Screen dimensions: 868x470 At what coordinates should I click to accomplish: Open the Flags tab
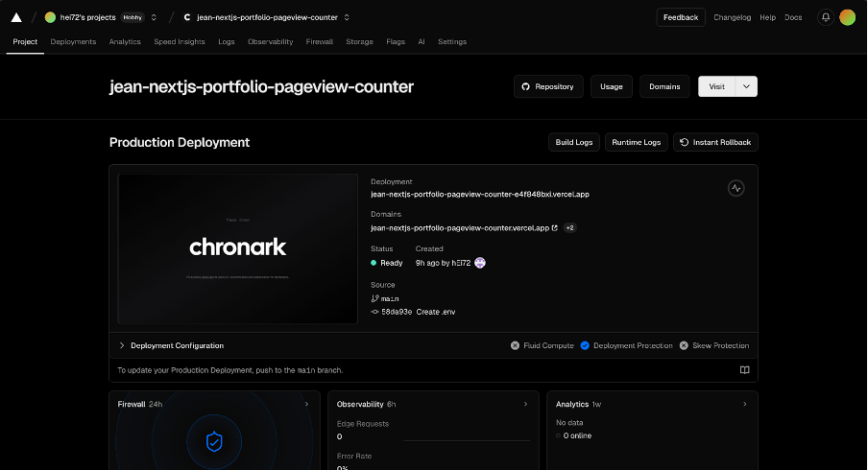(396, 42)
